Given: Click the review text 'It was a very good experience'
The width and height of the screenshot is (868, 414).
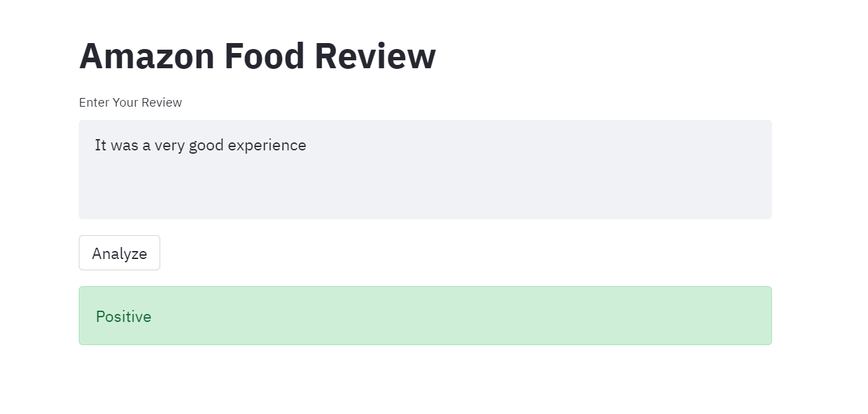Looking at the screenshot, I should [x=200, y=144].
